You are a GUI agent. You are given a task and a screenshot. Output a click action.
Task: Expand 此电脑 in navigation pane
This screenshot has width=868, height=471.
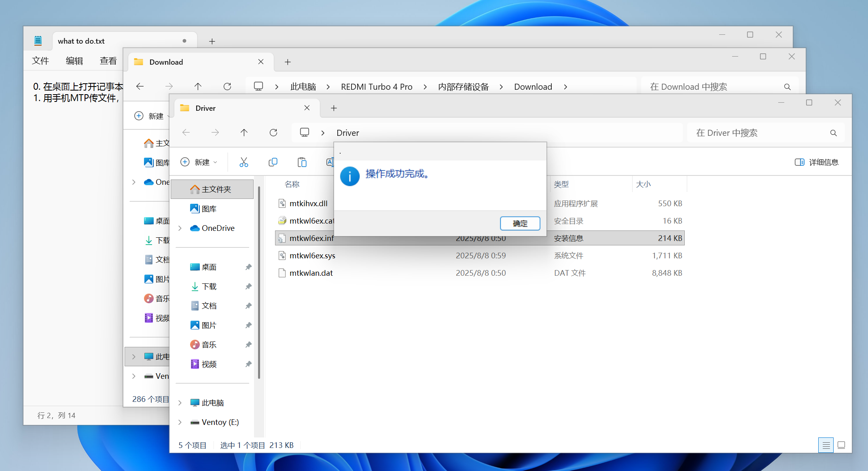pyautogui.click(x=180, y=403)
